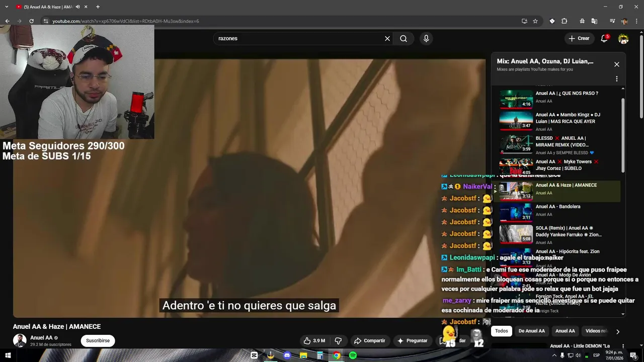Open the Windows Start menu
The width and height of the screenshot is (644, 362).
coord(8,355)
